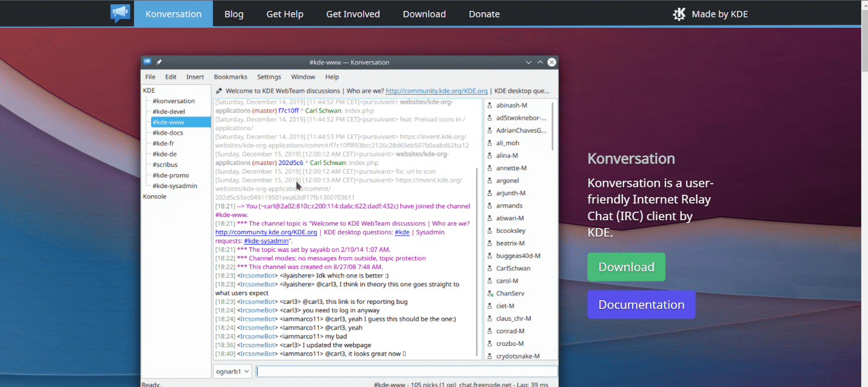Select the KDE server tree node
The width and height of the screenshot is (868, 387).
tap(149, 90)
